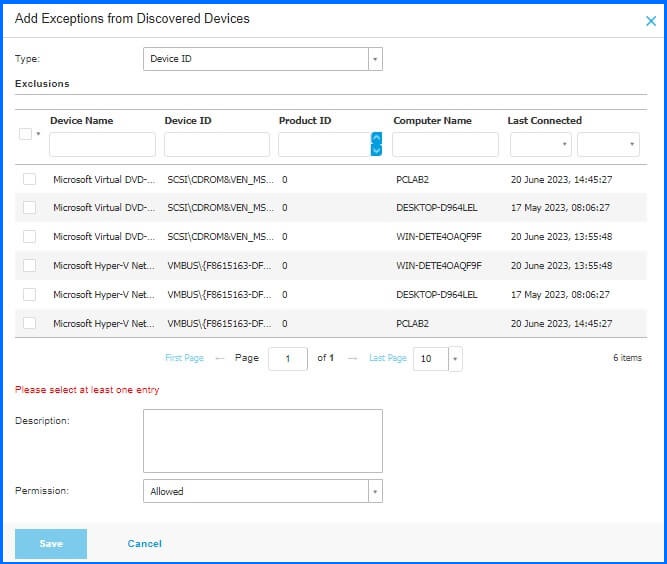Open the Permission dropdown showing Allowed
Screen dimensions: 667x564
coord(263,491)
